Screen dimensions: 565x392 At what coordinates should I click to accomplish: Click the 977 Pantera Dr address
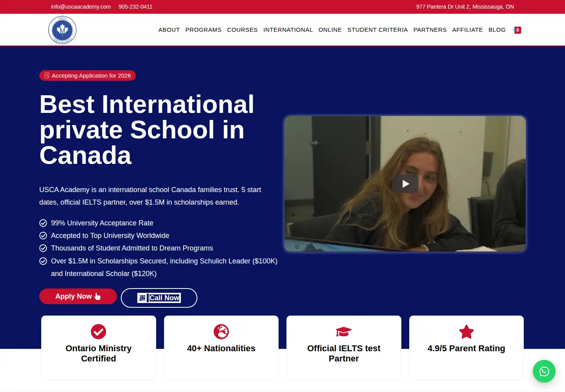click(x=465, y=7)
